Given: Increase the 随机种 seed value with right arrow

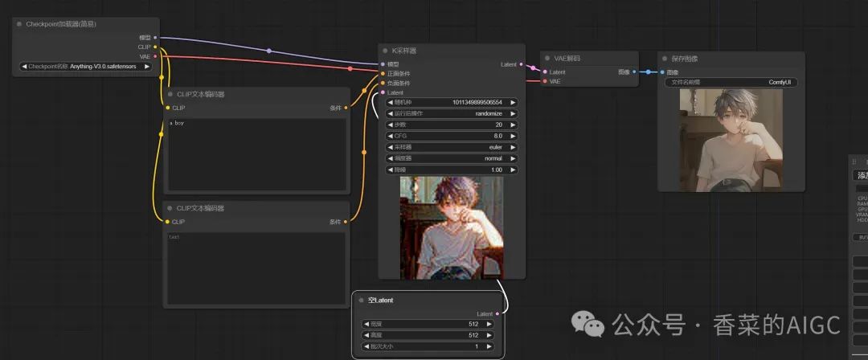Looking at the screenshot, I should coord(513,103).
